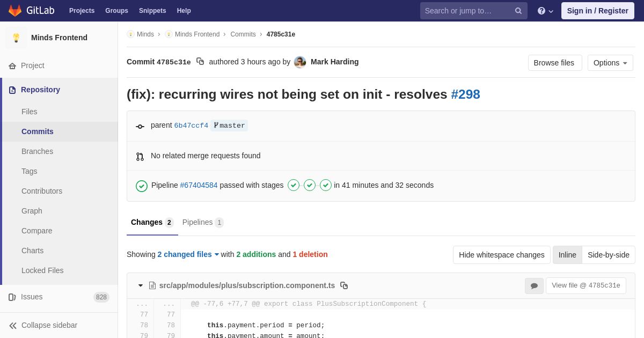Click the search magnifier icon
The image size is (644, 338).
click(x=518, y=11)
